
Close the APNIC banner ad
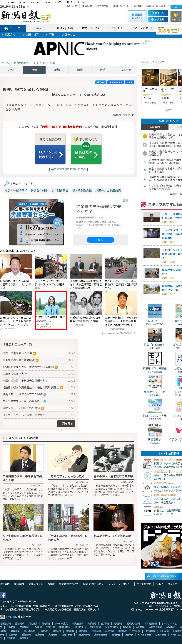point(149,41)
